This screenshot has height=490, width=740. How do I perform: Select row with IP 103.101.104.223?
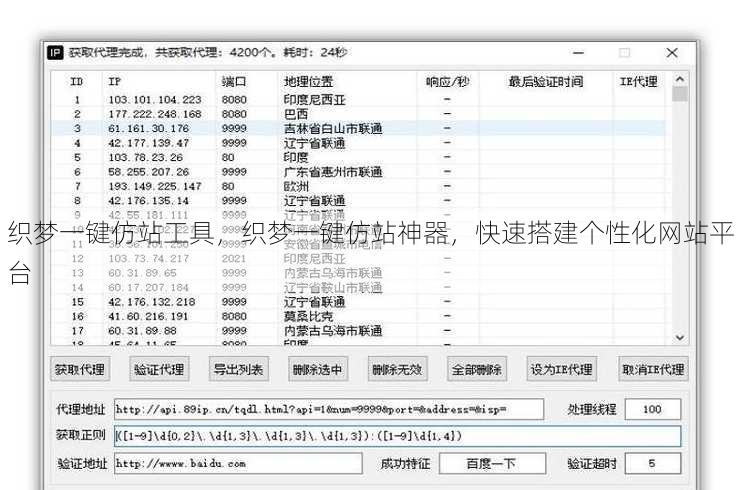point(359,100)
